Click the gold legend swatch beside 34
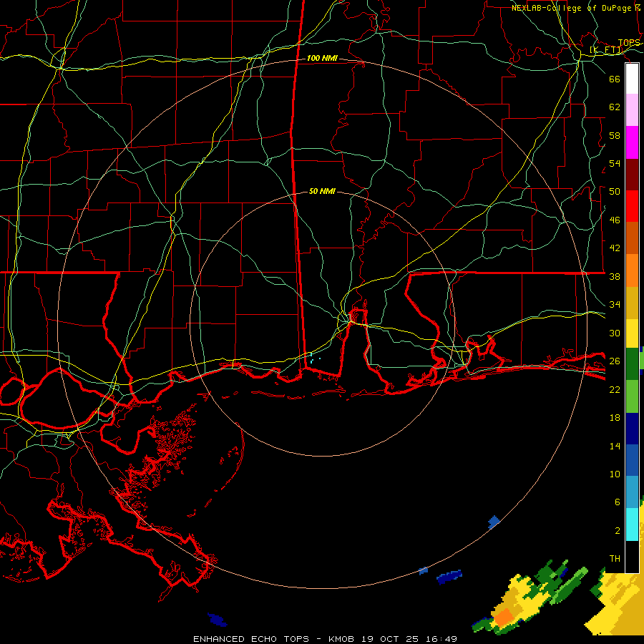 click(632, 303)
